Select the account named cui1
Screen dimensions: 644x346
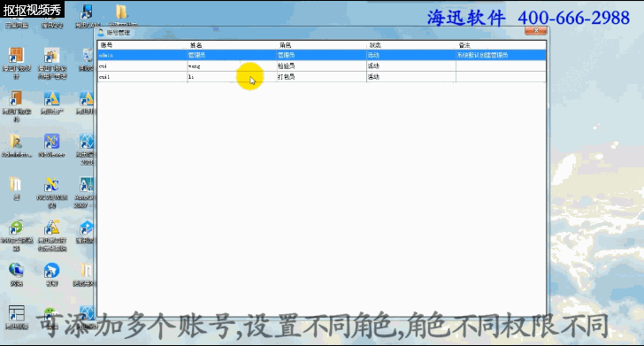(322, 77)
